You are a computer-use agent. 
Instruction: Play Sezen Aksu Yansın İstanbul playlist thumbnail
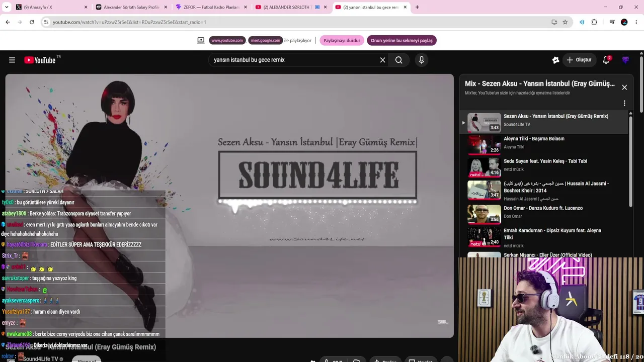tap(484, 122)
